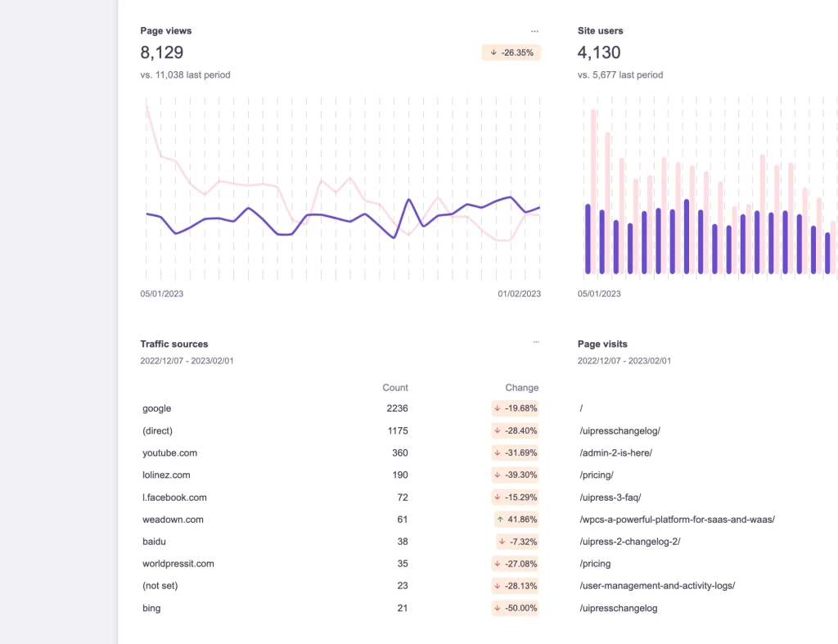The width and height of the screenshot is (838, 644).
Task: Click the weadown.com count value 61
Action: tap(403, 520)
